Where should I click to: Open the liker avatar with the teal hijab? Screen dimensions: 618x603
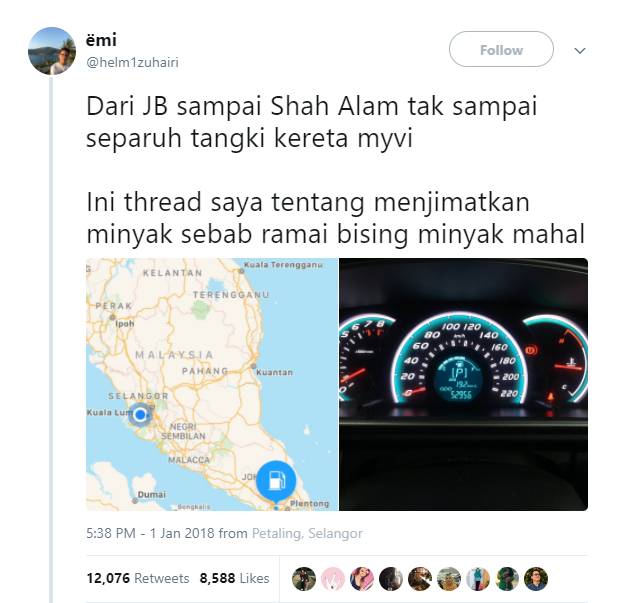[478, 579]
